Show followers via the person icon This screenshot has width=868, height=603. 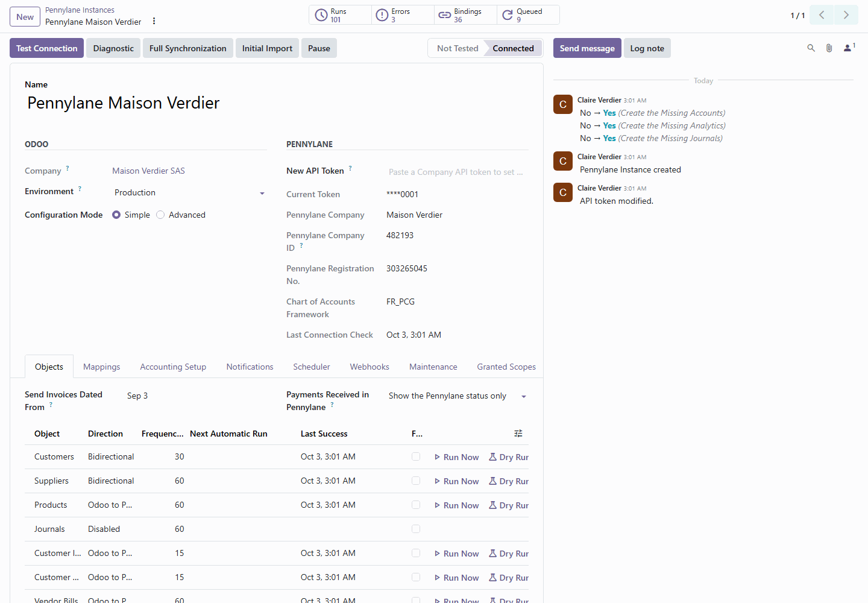click(849, 48)
